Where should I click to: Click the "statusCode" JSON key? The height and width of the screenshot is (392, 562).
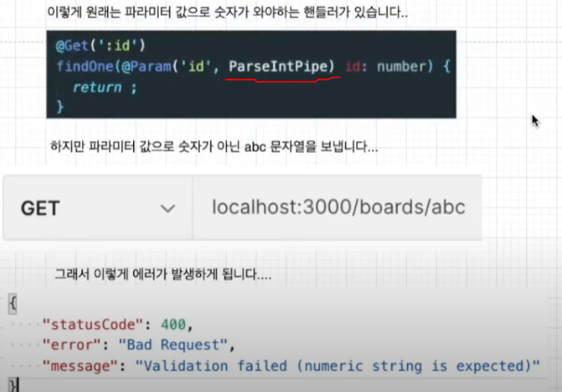point(93,324)
